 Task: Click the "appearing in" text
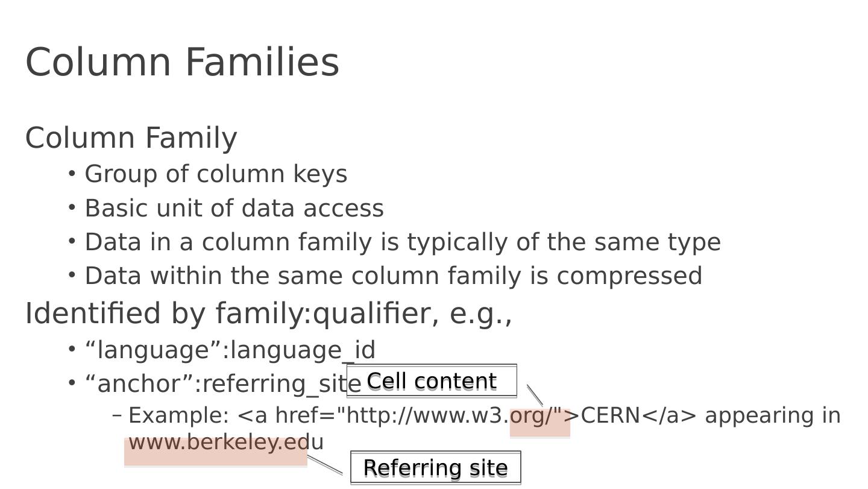point(772,416)
